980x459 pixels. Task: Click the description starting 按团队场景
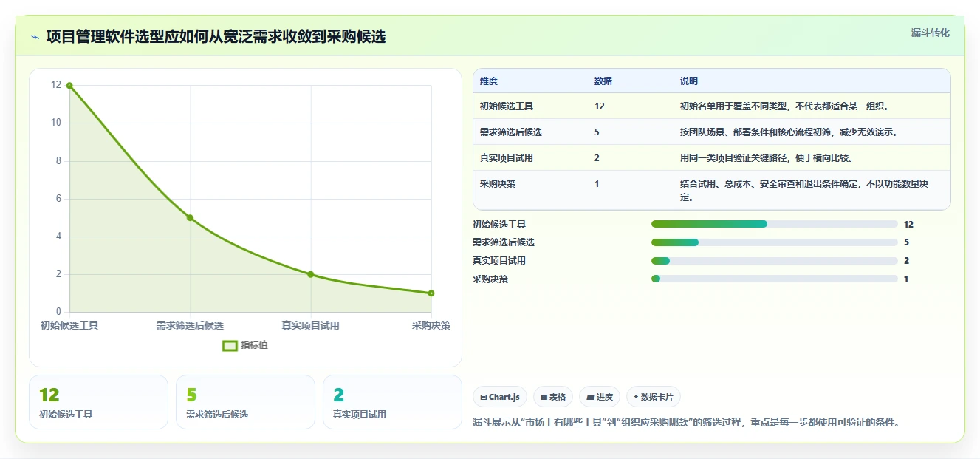[x=789, y=132]
